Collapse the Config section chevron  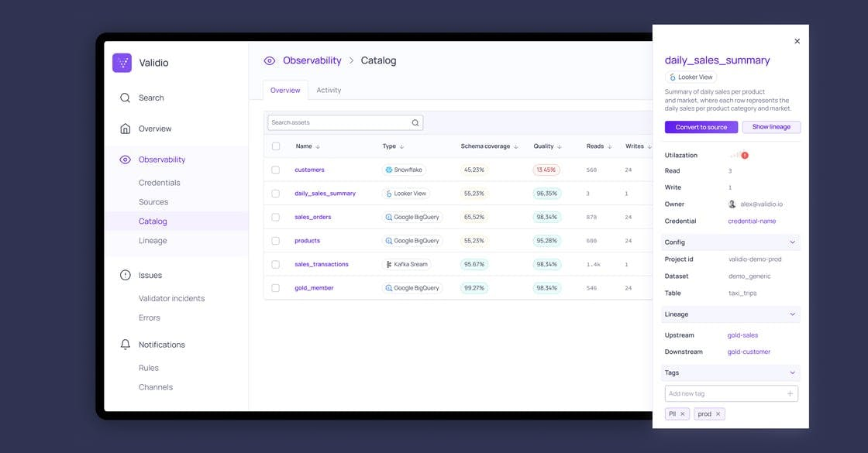[x=792, y=242]
